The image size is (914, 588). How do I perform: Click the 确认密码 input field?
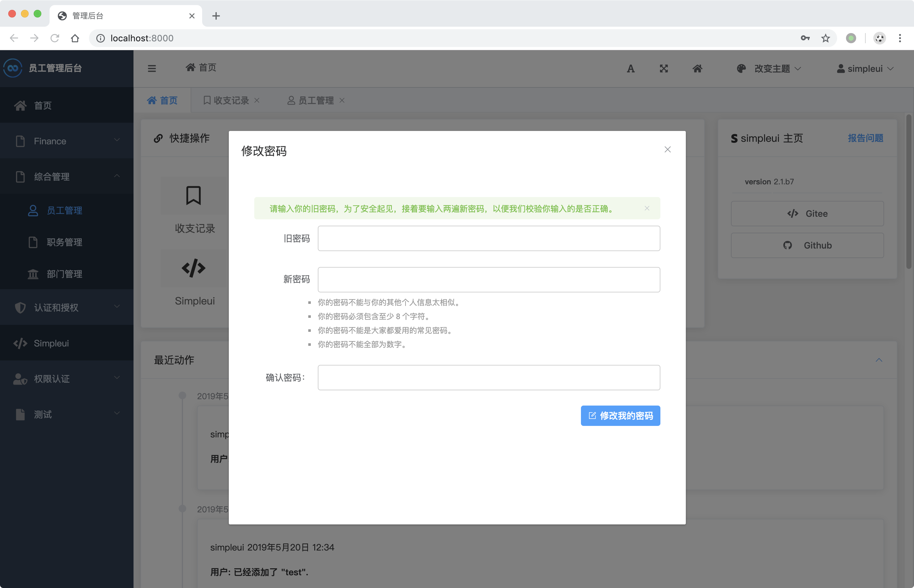[488, 377]
